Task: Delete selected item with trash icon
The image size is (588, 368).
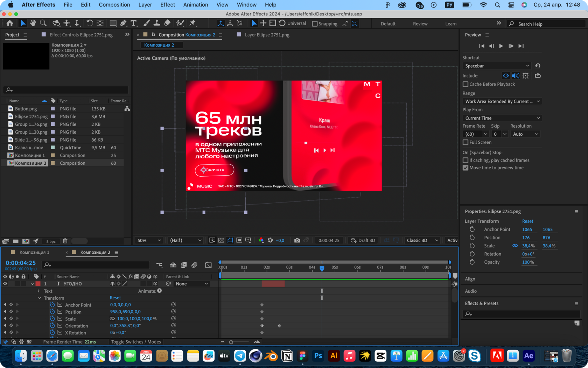Action: (65, 241)
